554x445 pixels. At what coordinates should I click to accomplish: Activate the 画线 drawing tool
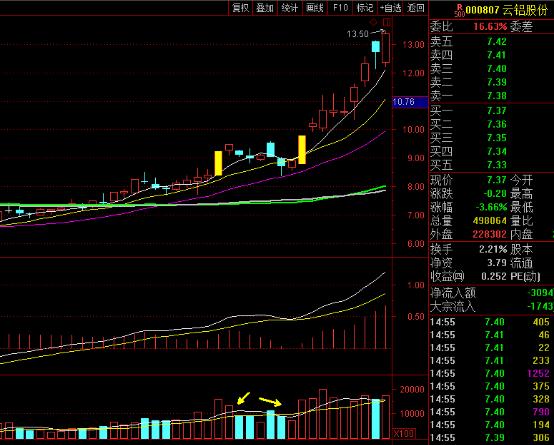[314, 7]
